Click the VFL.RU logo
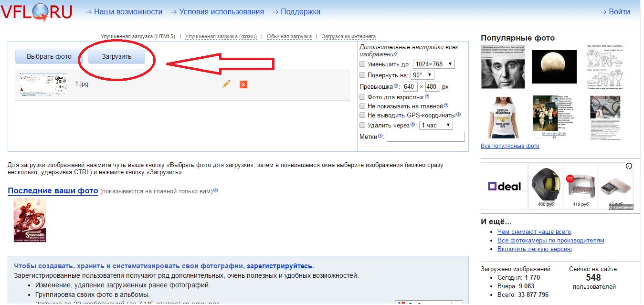This screenshot has height=305, width=644. coord(36,13)
